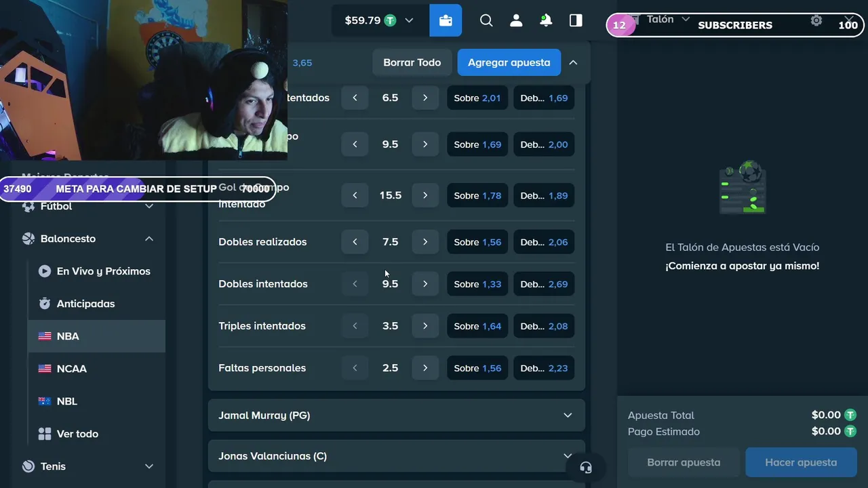Open Ver todo basketball leagues
868x488 pixels.
pos(96,434)
